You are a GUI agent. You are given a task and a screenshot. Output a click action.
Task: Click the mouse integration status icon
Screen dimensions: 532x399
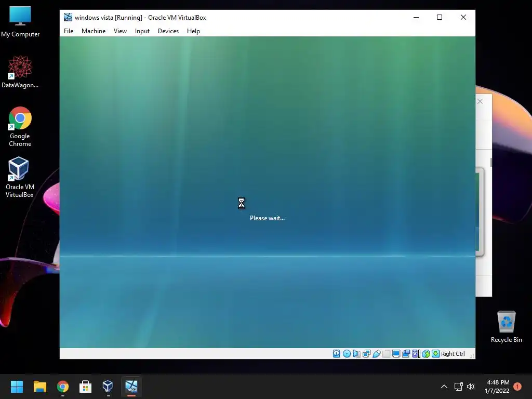[x=426, y=354]
